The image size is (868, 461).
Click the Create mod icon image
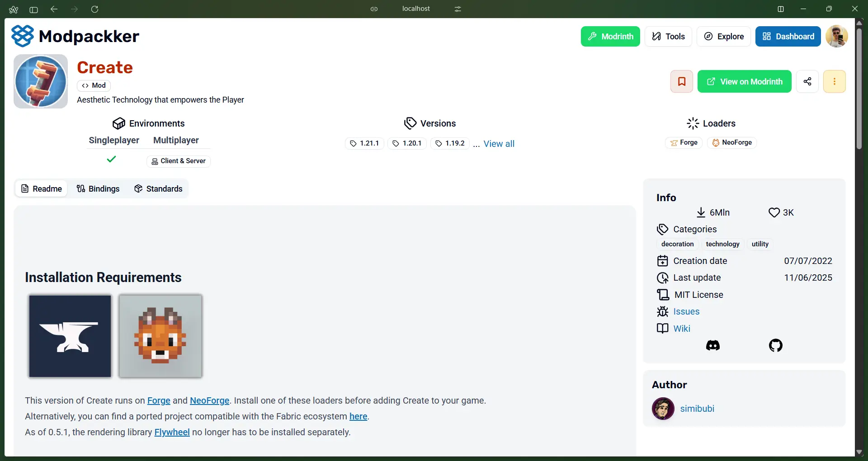tap(41, 81)
